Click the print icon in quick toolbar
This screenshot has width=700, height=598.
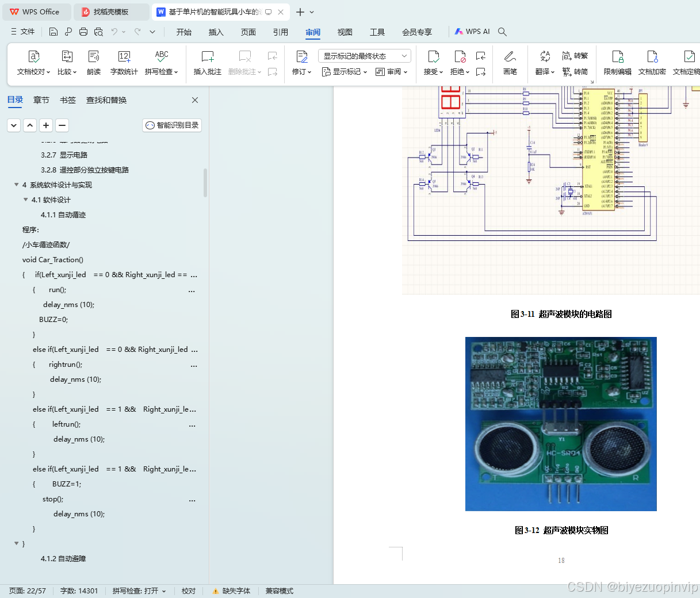coord(83,32)
